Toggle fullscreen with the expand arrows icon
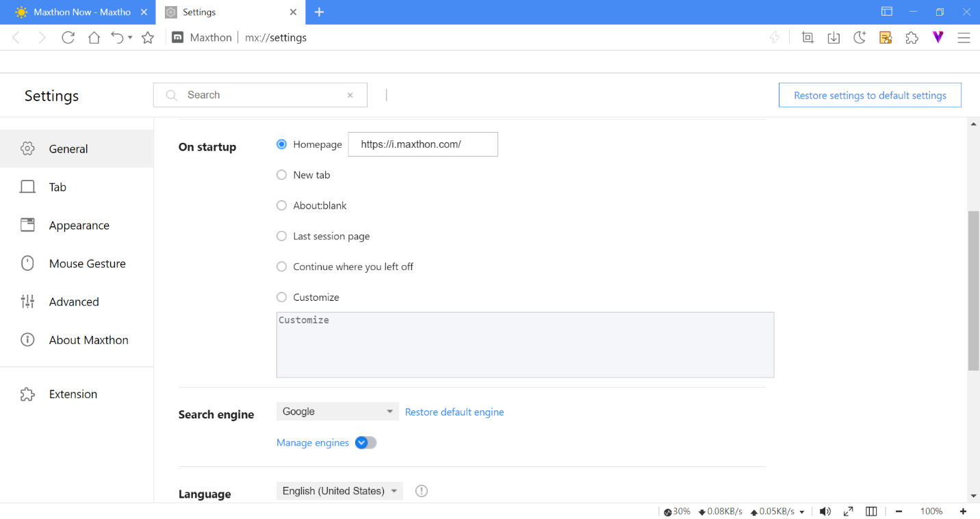The image size is (980, 519). pyautogui.click(x=848, y=511)
